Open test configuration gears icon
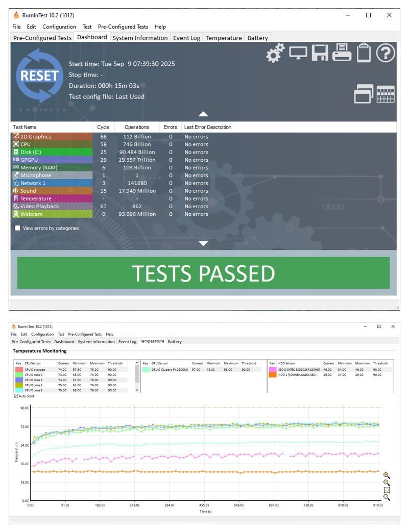 click(x=275, y=53)
